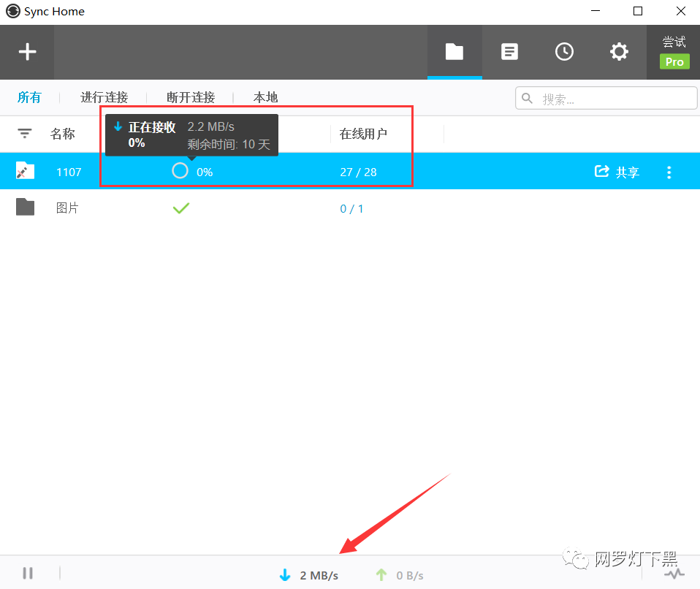Click the 尝试 Pro upgrade button
700x589 pixels.
click(674, 52)
